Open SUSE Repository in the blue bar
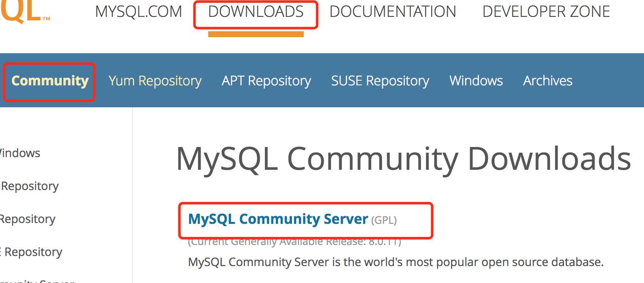644x283 pixels. coord(380,81)
